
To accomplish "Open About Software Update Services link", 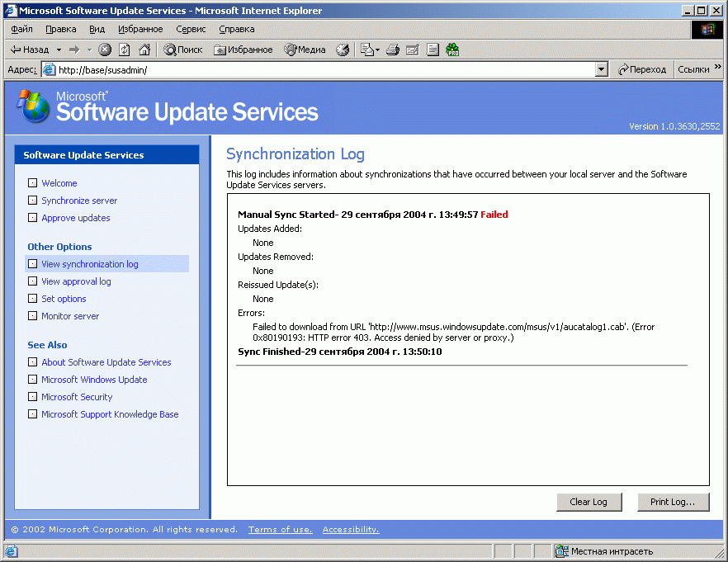I will [106, 362].
